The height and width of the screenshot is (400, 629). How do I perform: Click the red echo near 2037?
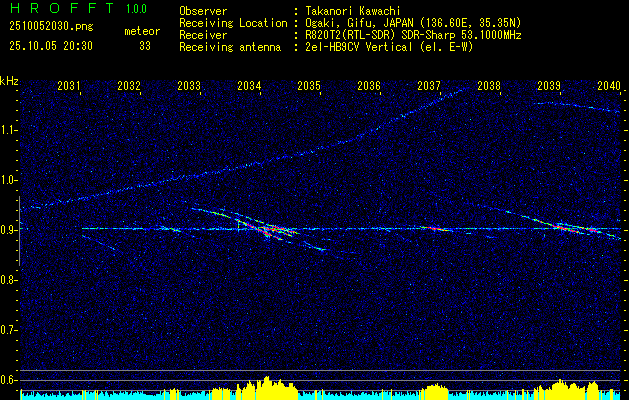[434, 229]
